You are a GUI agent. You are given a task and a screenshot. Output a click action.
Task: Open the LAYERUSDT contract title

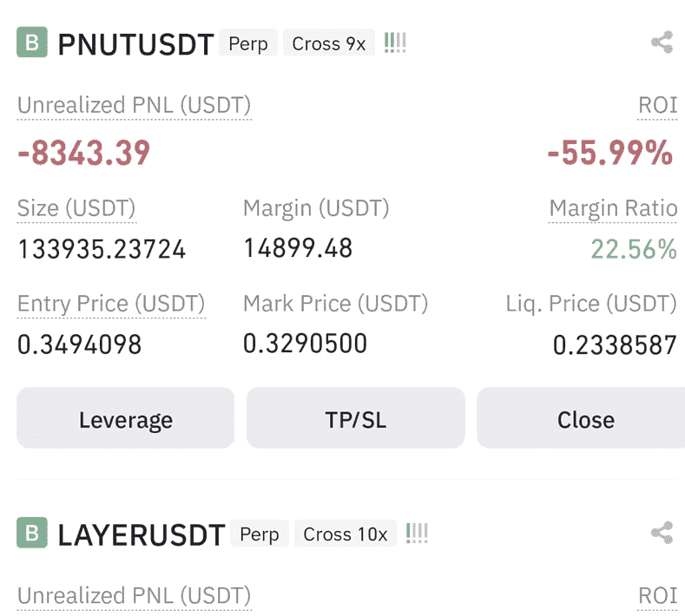point(142,534)
